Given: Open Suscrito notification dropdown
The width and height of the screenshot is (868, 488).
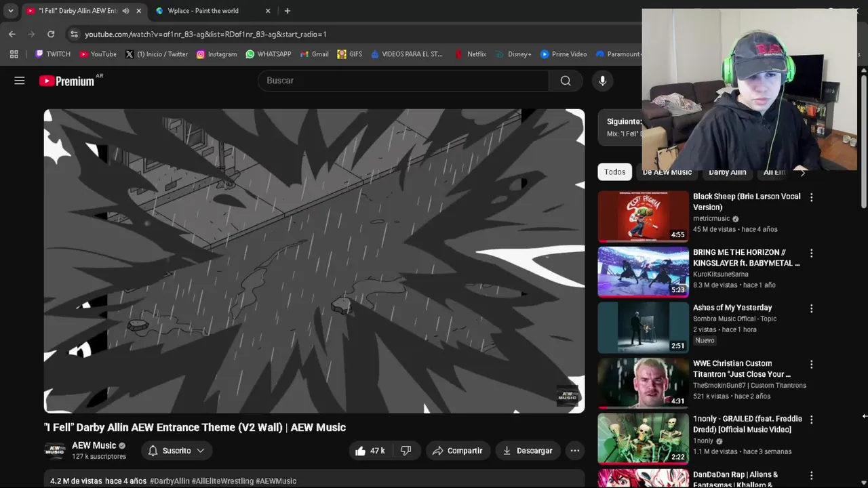Looking at the screenshot, I should (x=177, y=451).
